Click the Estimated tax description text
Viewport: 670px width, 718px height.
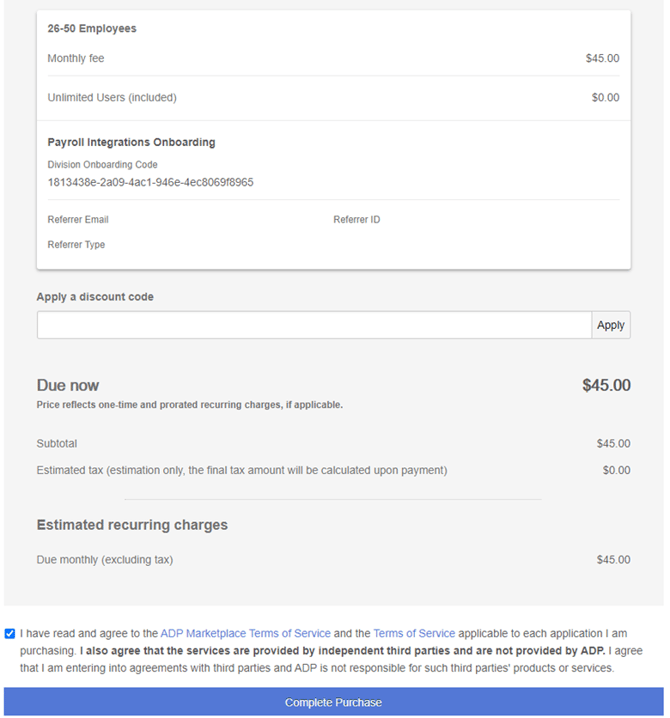241,470
